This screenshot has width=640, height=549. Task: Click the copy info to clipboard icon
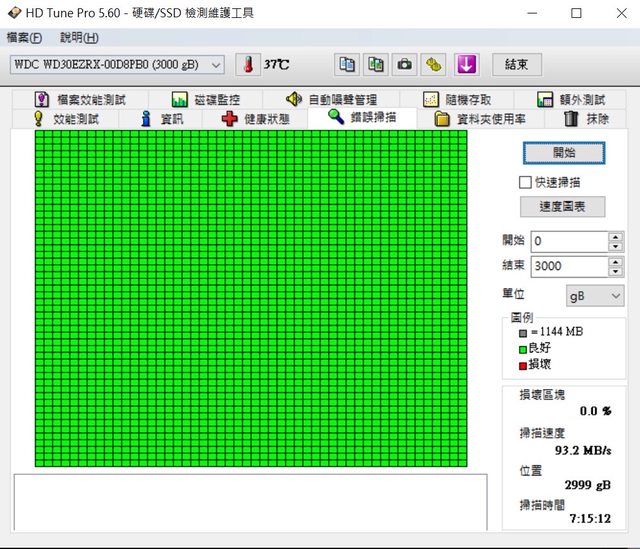(347, 64)
